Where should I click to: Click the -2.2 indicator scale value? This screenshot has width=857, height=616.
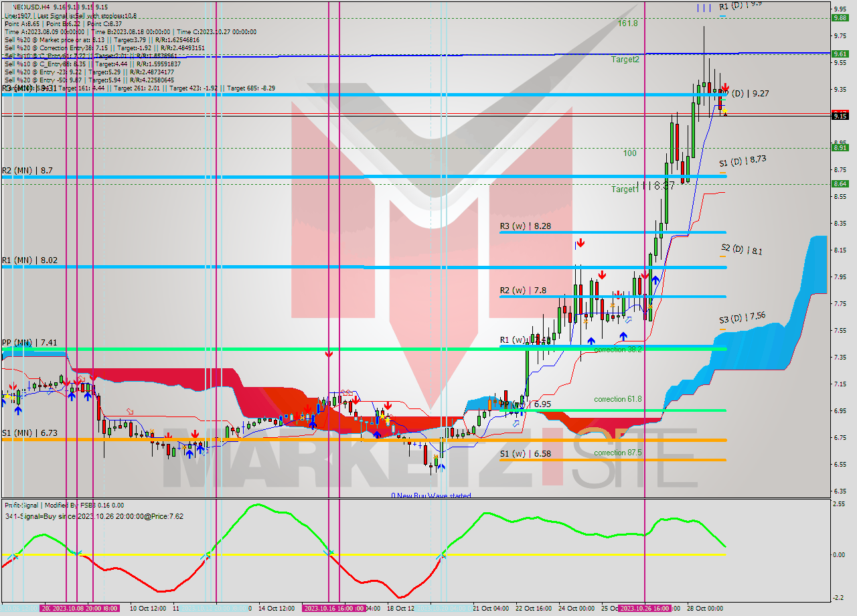840,598
